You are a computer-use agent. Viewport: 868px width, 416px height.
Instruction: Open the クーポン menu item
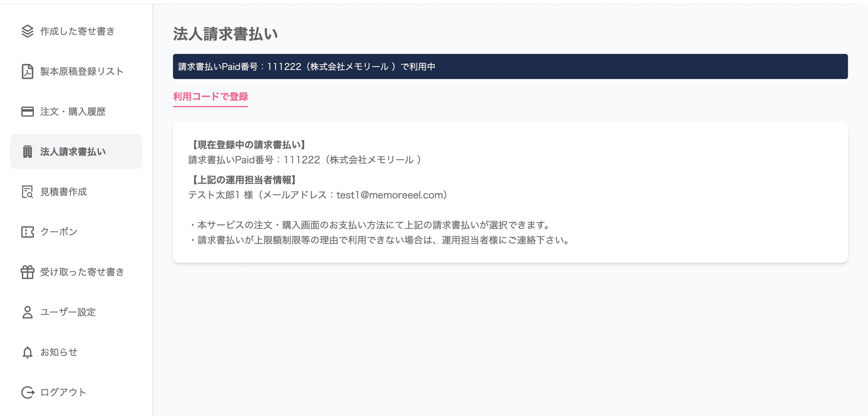click(76, 232)
